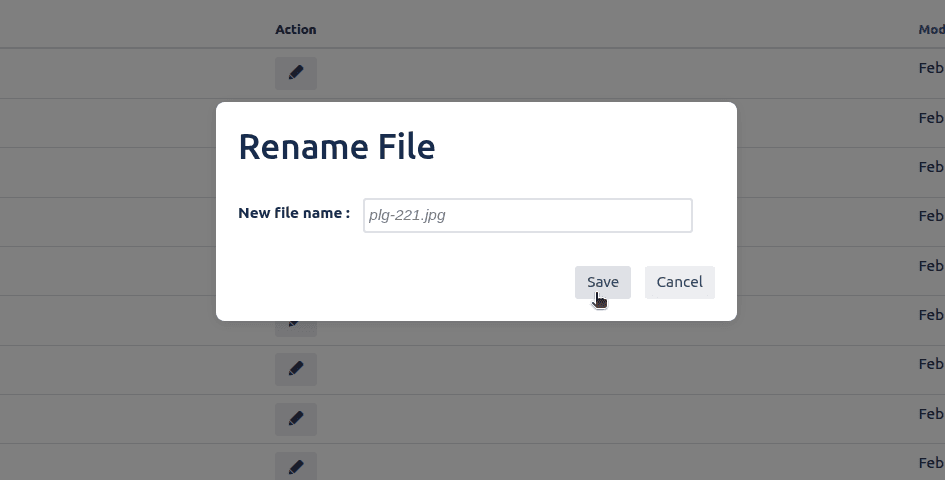Click the bottommost pencil edit icon
Image resolution: width=945 pixels, height=480 pixels.
point(295,467)
